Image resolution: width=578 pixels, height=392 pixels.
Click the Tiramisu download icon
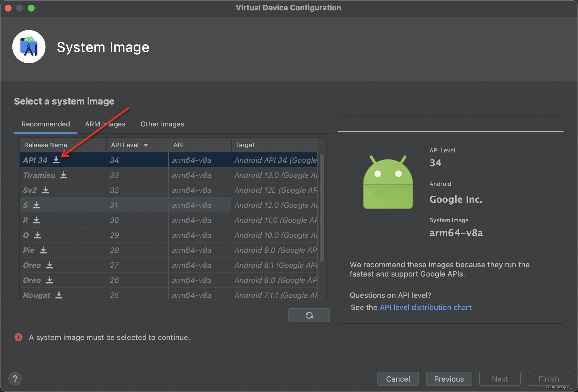tap(64, 175)
